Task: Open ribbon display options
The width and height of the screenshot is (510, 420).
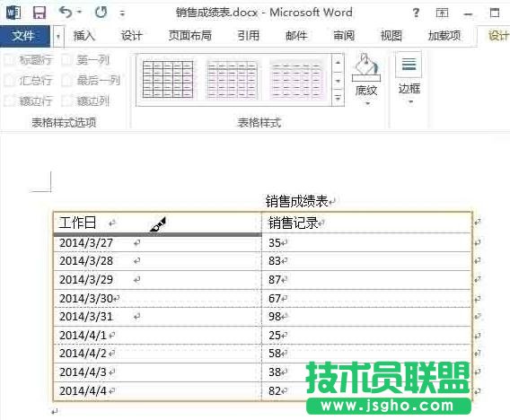Action: click(442, 13)
